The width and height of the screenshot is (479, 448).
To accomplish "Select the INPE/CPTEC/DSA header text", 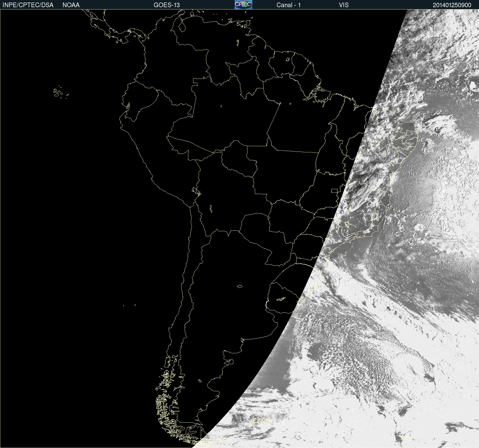I will [28, 5].
